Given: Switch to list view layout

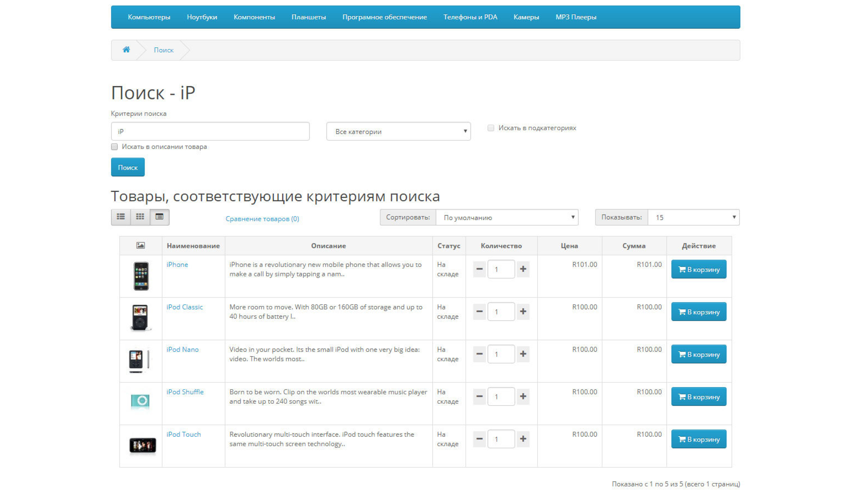Looking at the screenshot, I should pyautogui.click(x=121, y=217).
